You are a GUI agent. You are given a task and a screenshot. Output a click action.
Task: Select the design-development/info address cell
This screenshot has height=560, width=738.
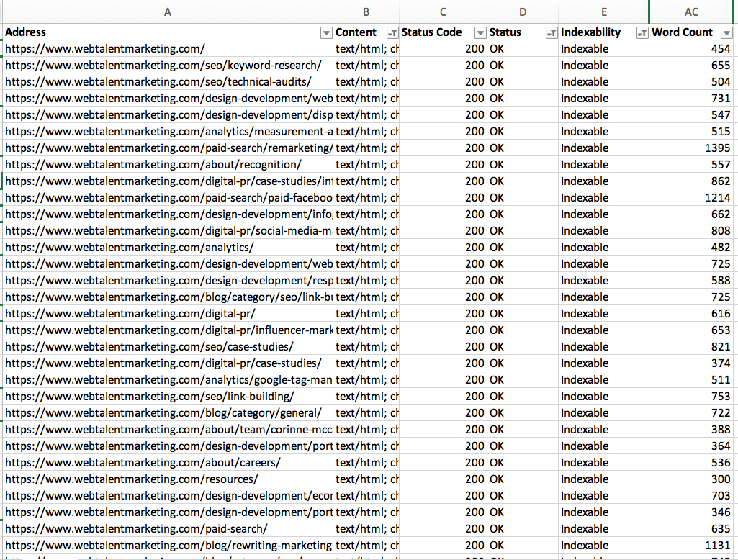168,214
